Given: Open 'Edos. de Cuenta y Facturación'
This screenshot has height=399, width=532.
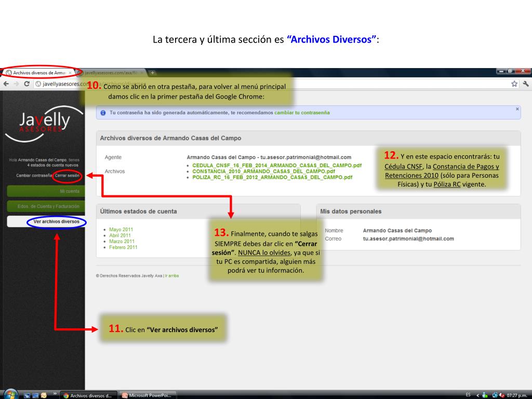Looking at the screenshot, I should [x=46, y=206].
